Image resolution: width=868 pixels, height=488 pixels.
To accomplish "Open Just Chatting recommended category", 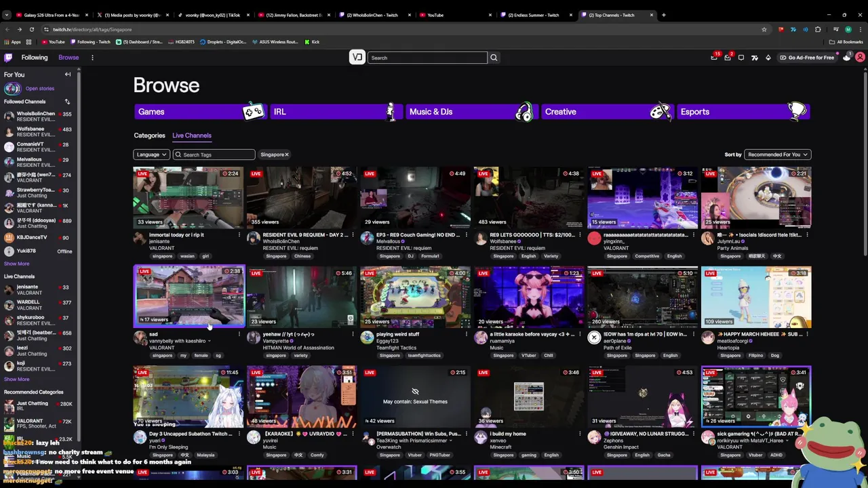I will (x=38, y=406).
